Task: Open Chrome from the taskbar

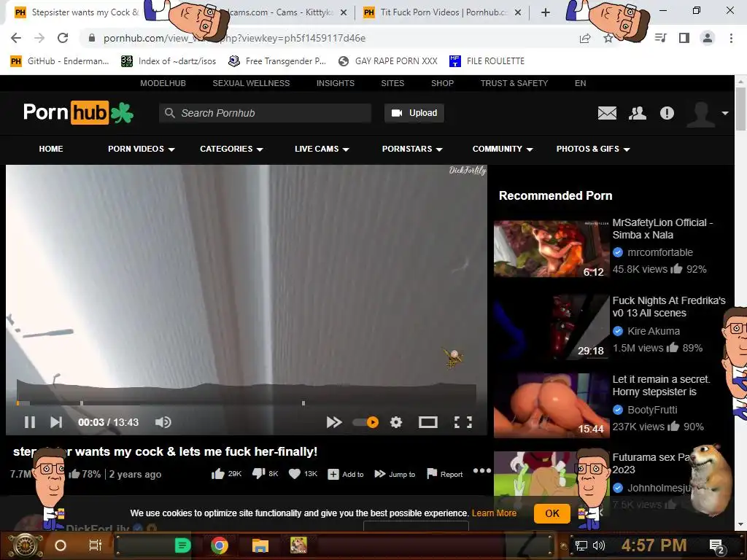Action: 219,545
